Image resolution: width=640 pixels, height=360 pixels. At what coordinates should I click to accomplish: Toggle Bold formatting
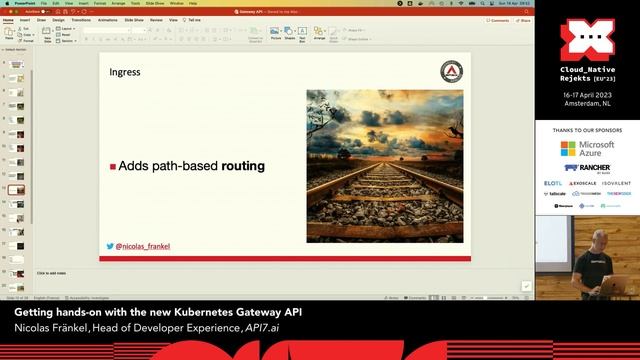point(86,39)
